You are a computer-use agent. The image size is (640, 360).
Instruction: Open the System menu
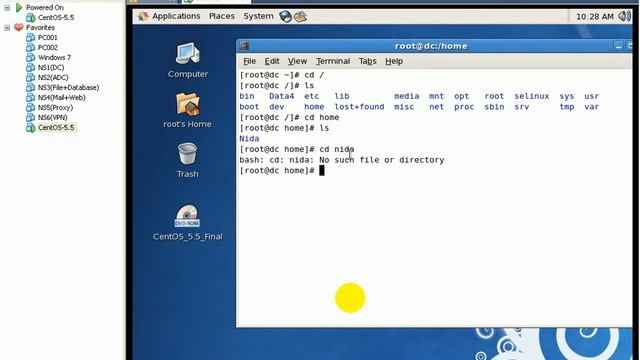click(258, 16)
